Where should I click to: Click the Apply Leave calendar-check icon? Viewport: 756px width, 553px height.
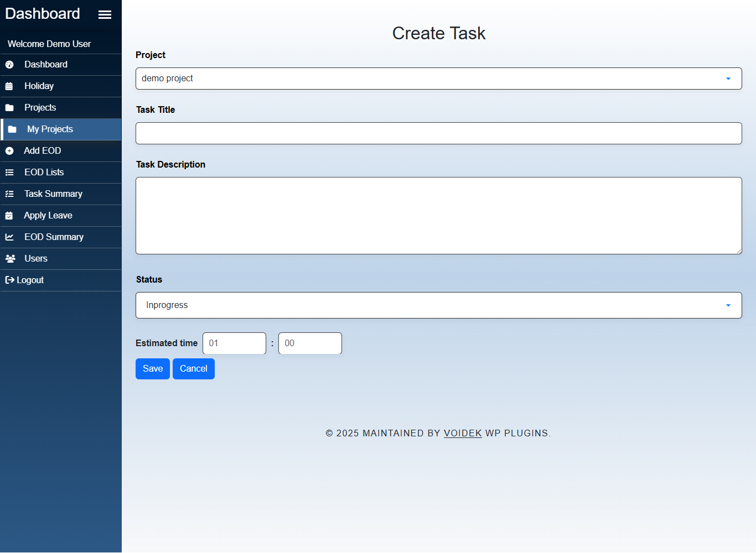click(9, 216)
